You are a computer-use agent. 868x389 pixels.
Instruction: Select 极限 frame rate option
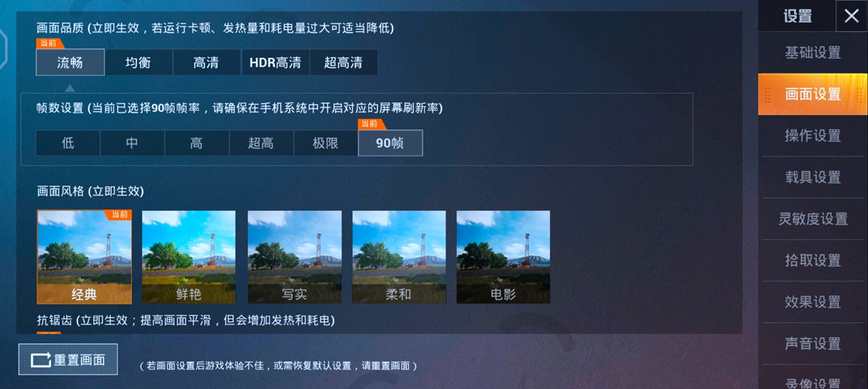(x=325, y=143)
